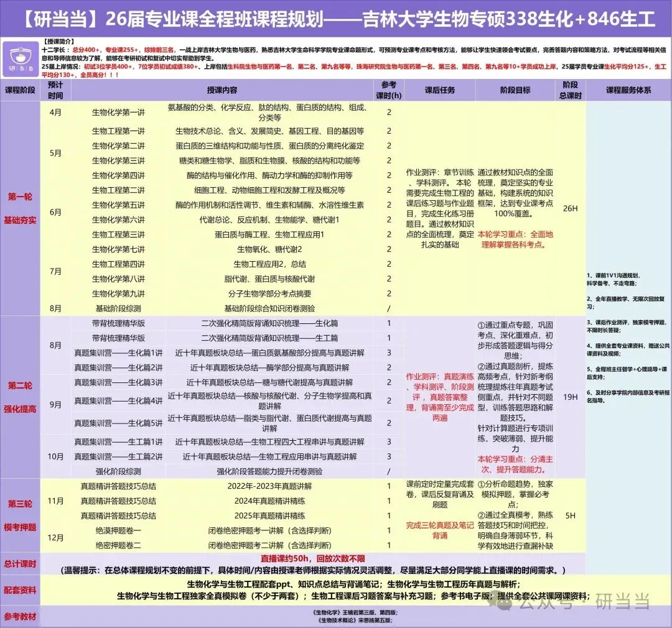Click the 5H total hours cell
The height and width of the screenshot is (628, 672).
click(x=570, y=515)
